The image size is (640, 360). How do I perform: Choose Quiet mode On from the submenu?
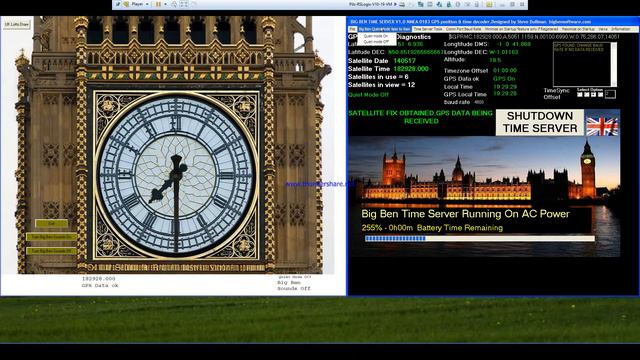(376, 36)
